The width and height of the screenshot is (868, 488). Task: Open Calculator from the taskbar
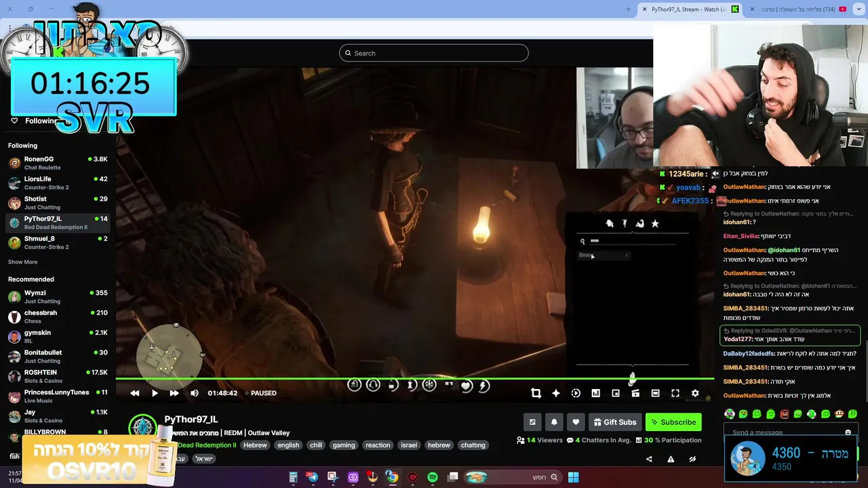(293, 477)
